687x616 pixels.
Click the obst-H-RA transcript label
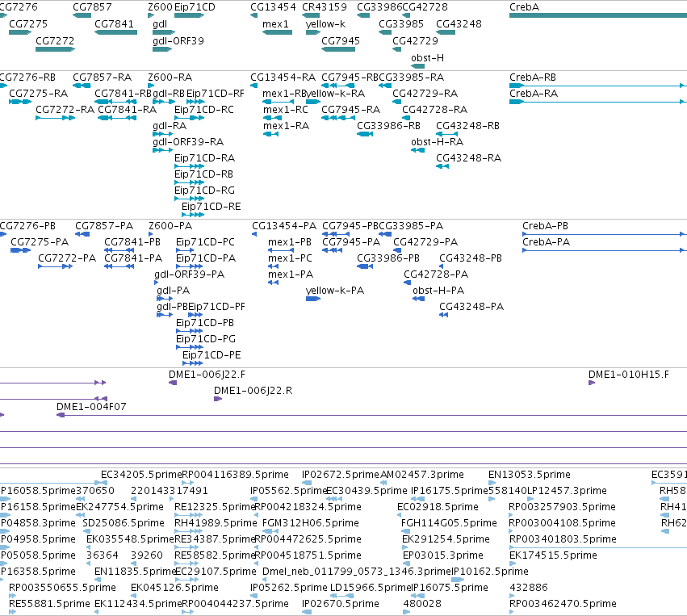(x=437, y=142)
